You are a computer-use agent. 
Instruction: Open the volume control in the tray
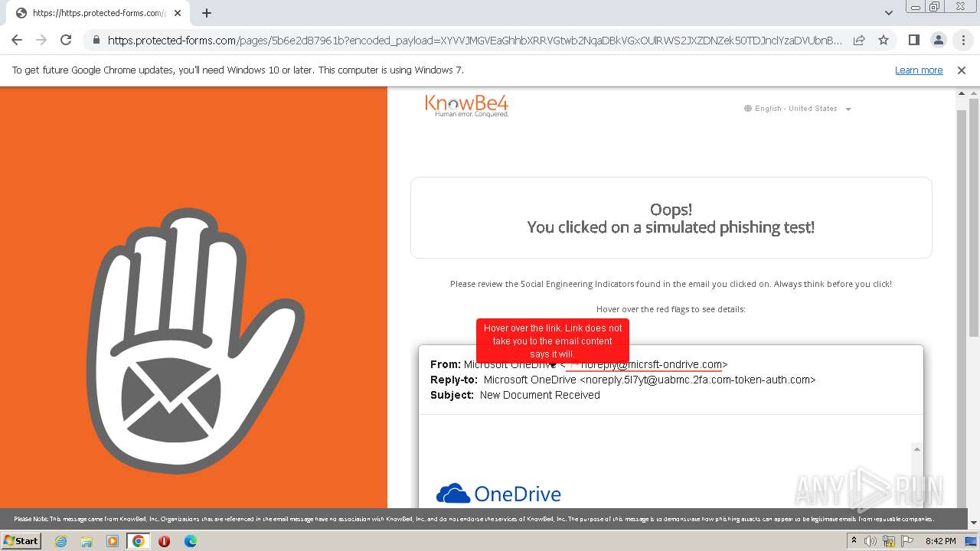pyautogui.click(x=871, y=541)
